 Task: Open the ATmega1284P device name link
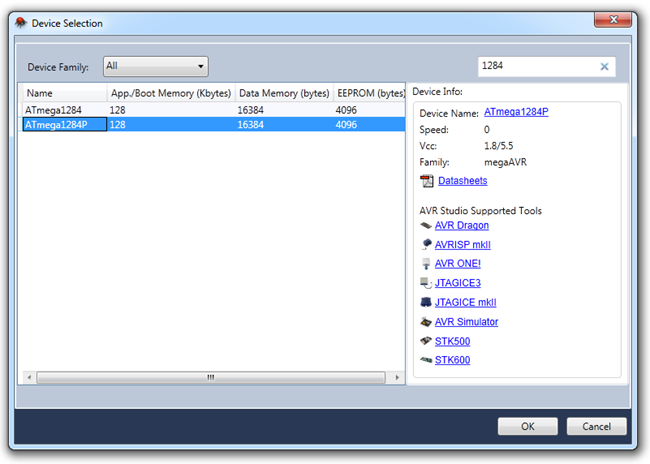(515, 113)
